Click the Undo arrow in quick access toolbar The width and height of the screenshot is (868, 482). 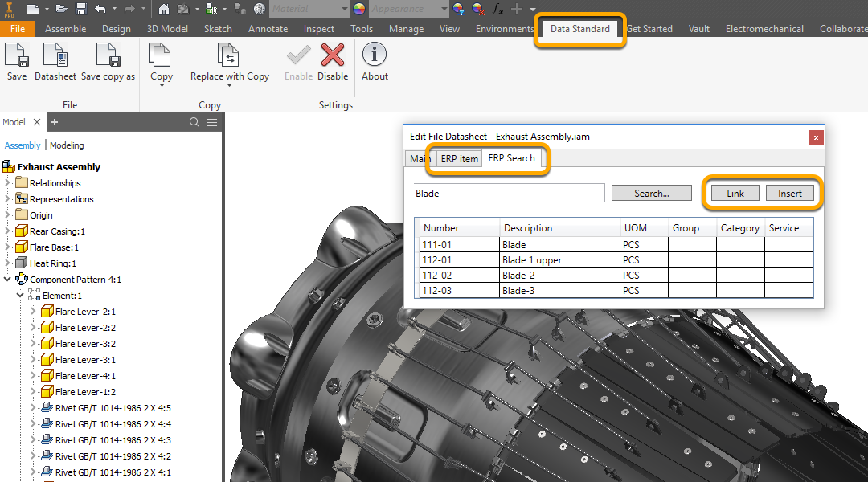click(x=100, y=9)
